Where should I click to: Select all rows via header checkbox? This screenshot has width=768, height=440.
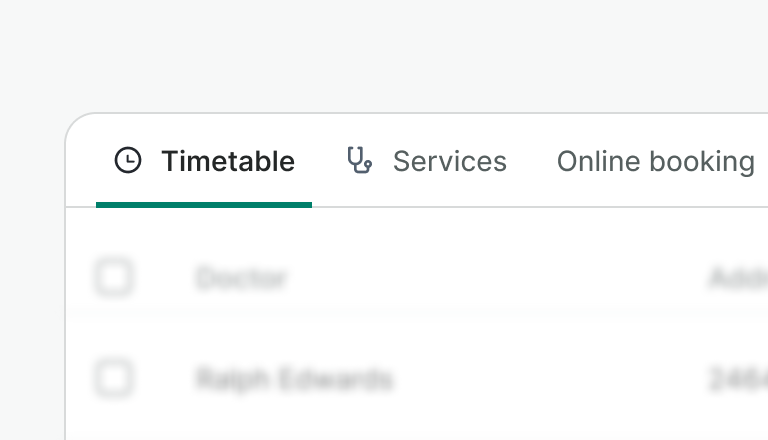coord(113,277)
